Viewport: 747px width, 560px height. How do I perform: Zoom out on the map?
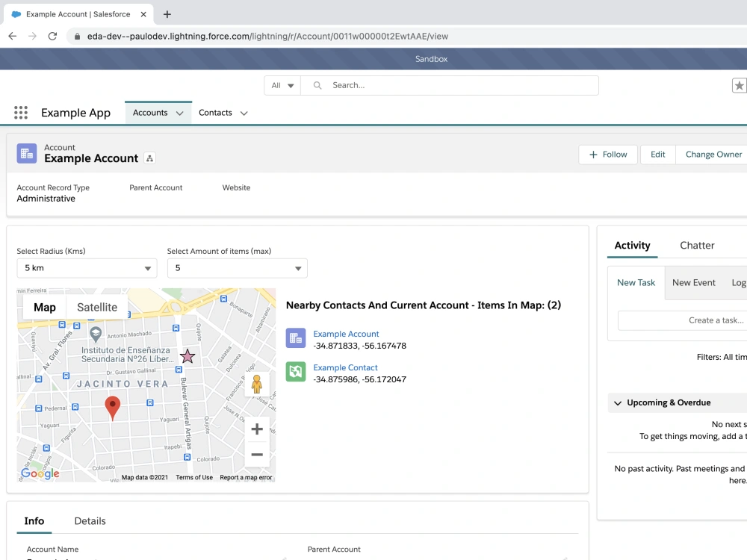tap(257, 454)
